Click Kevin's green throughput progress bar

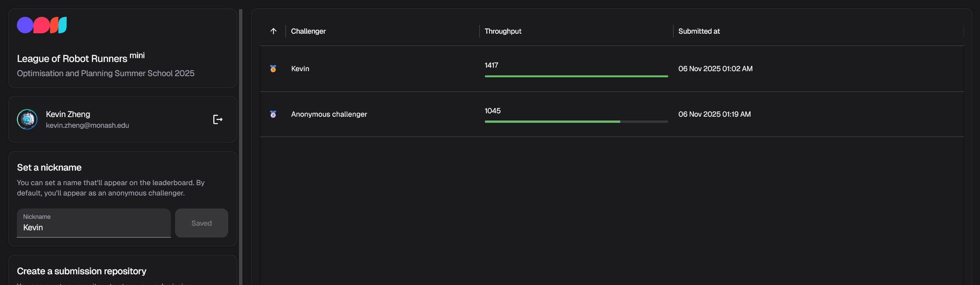[x=576, y=77]
